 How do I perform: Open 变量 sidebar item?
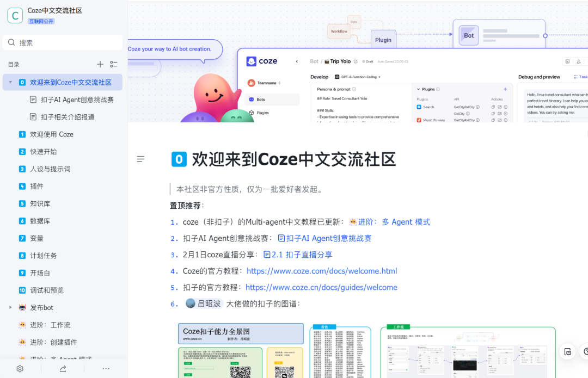[x=37, y=238]
